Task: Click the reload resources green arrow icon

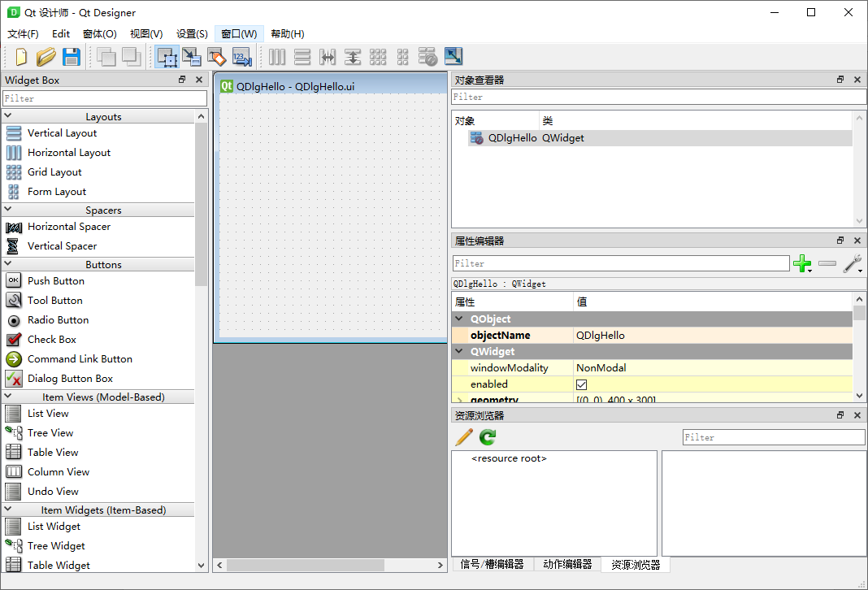Action: pyautogui.click(x=488, y=437)
